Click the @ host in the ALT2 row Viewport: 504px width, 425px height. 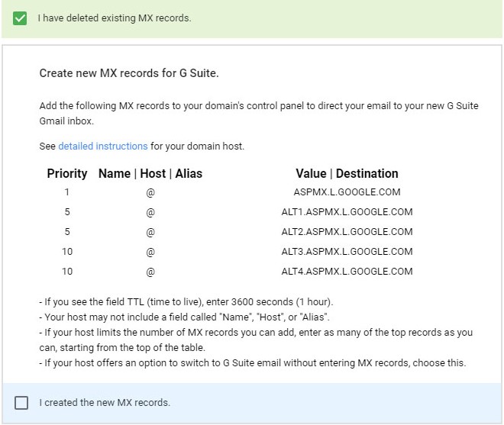pos(150,232)
